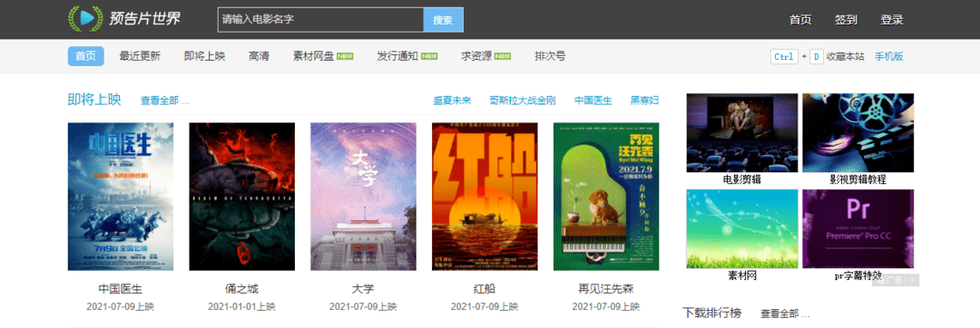Click the 预告片世界 site logo
The image size is (980, 328).
(123, 19)
